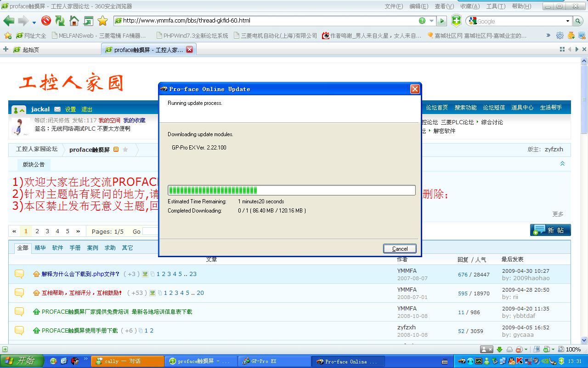Expand the Google search engine dropdown
The image size is (588, 368).
568,21
